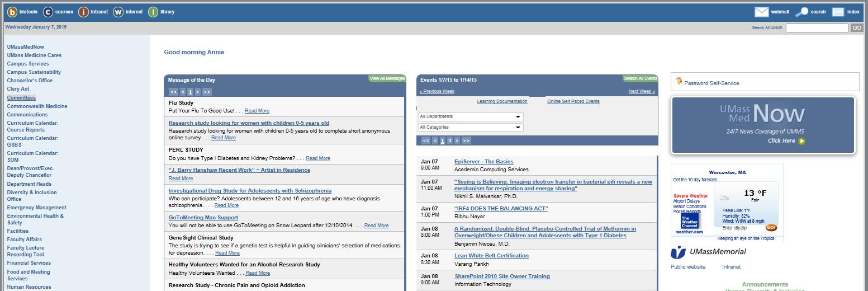The width and height of the screenshot is (868, 291).
Task: Open the intranet icon in header
Action: click(x=83, y=12)
